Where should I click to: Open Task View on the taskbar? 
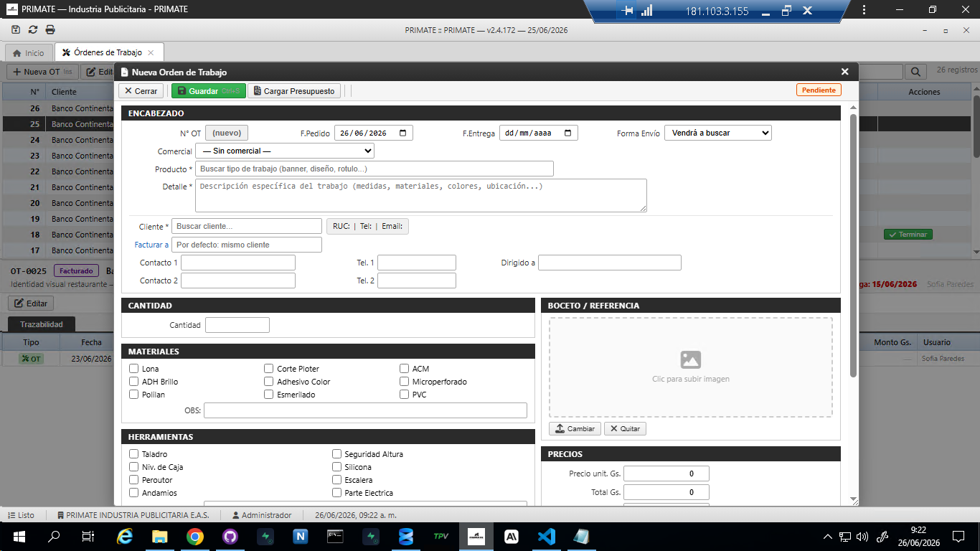coord(88,537)
